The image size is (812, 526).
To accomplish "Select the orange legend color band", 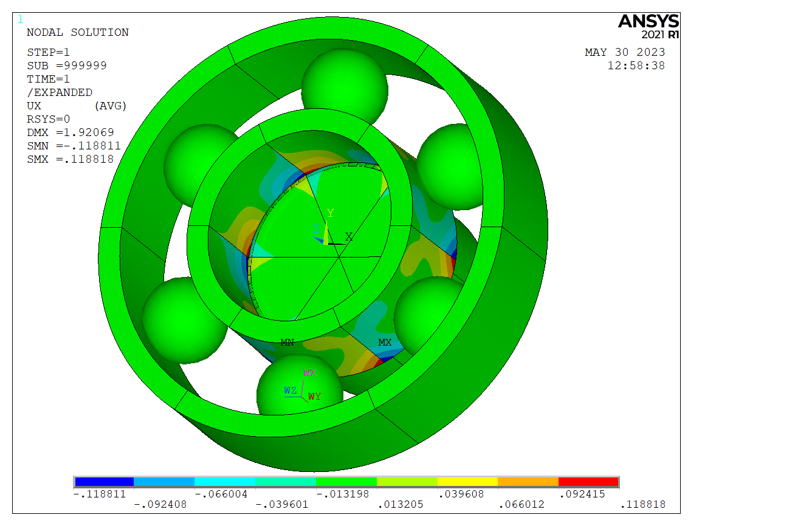I will [528, 482].
